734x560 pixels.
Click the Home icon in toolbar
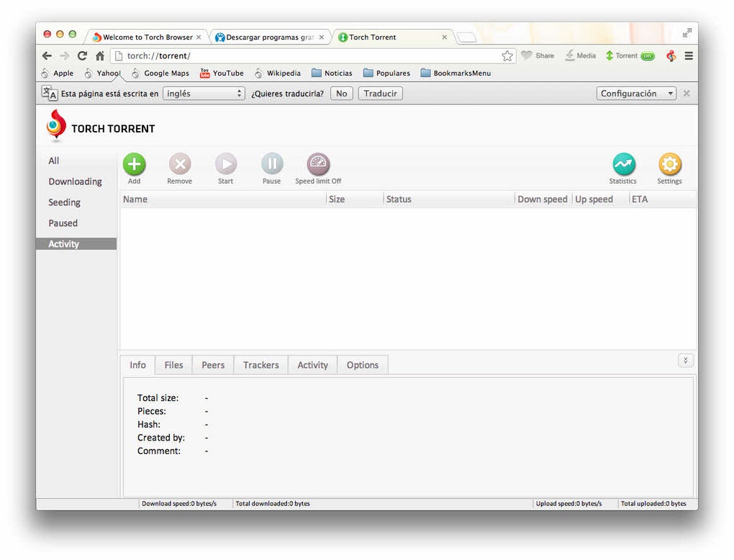pyautogui.click(x=100, y=55)
